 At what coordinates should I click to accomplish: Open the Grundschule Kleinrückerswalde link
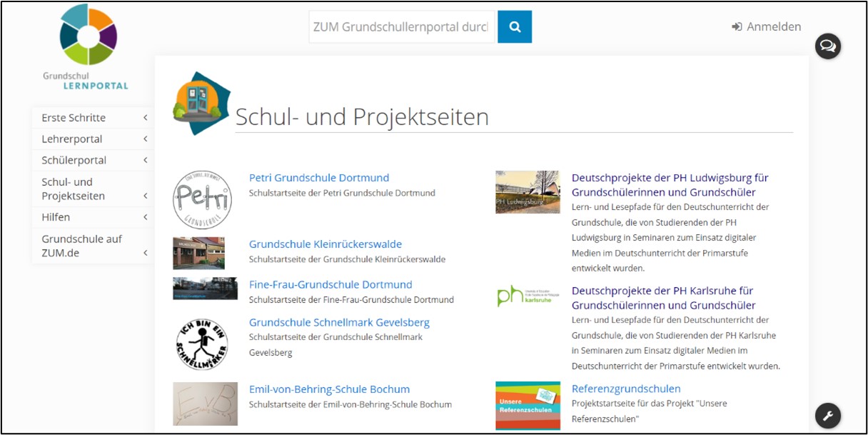point(325,244)
